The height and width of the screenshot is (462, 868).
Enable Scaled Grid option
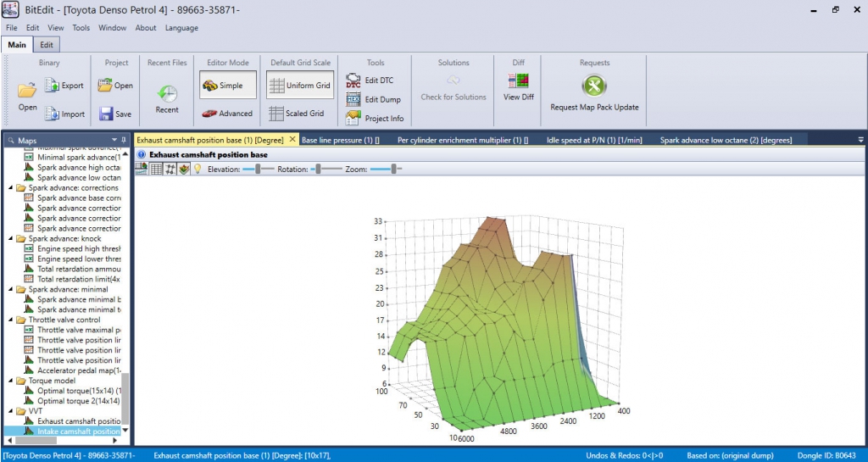pos(296,114)
